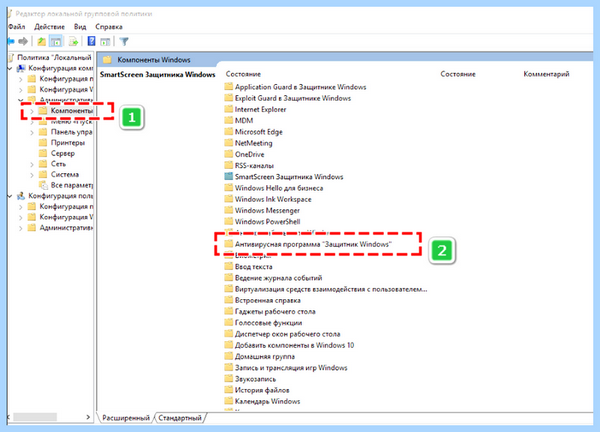Select Все параметры in the tree
The width and height of the screenshot is (600, 432).
[72, 185]
